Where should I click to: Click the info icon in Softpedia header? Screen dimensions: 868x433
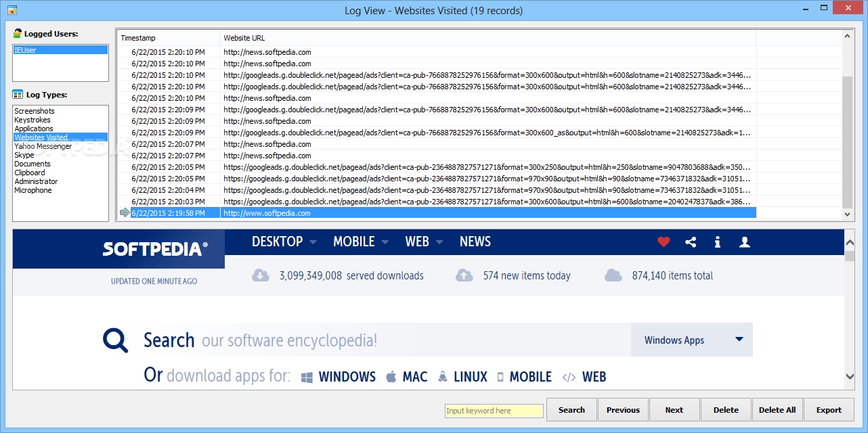click(x=718, y=242)
